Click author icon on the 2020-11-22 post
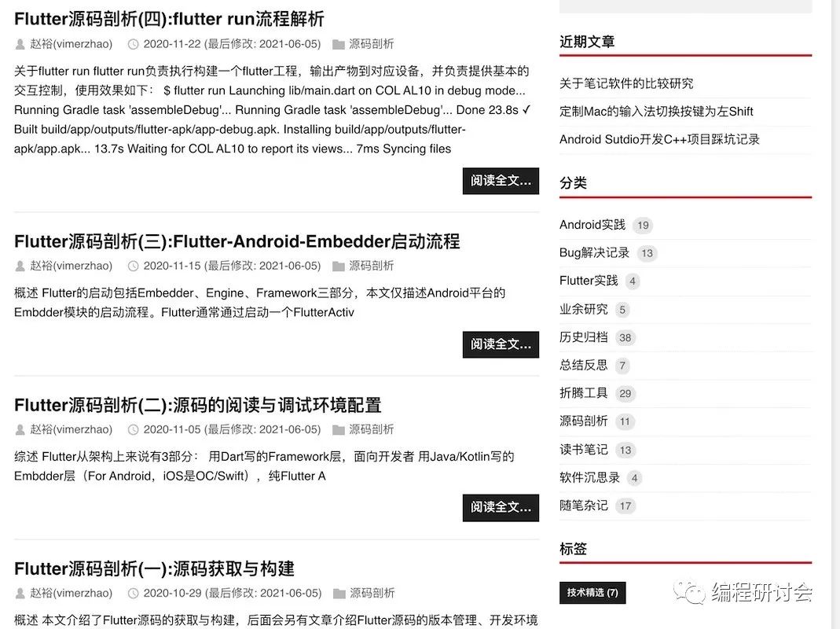The height and width of the screenshot is (629, 840). point(20,44)
